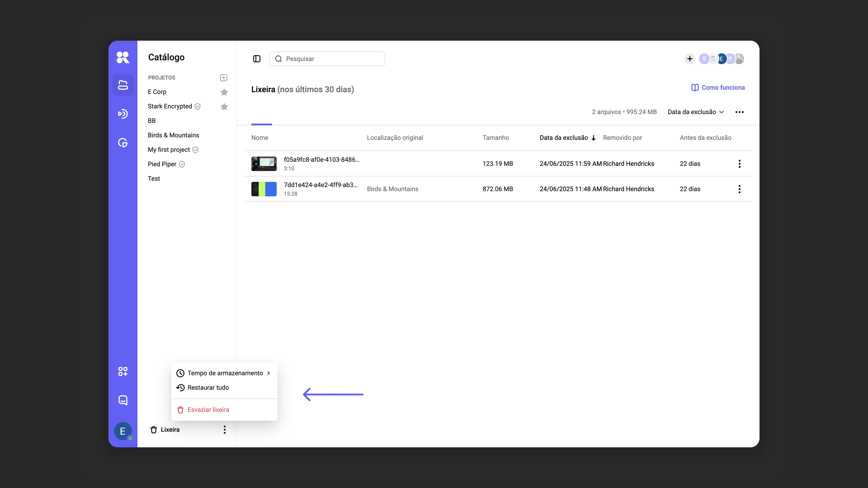Open the 7dd1e424 video thumbnail
The image size is (868, 488).
[264, 189]
